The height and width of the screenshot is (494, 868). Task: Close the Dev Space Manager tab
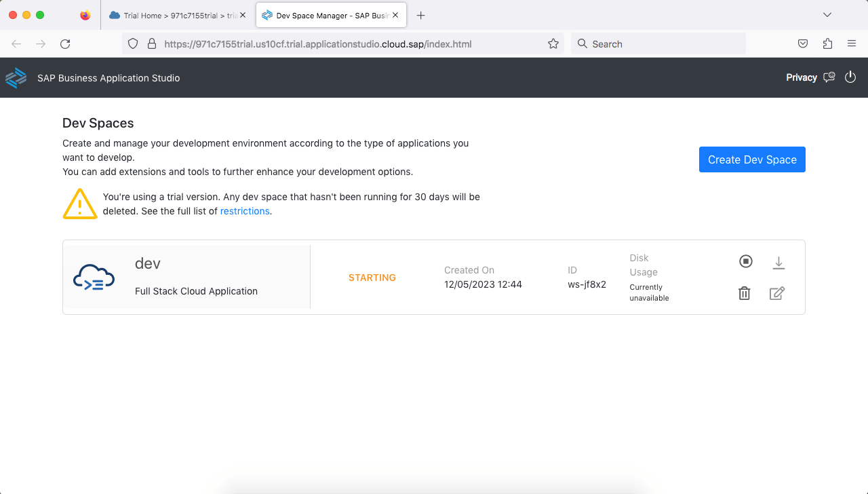[x=395, y=15]
